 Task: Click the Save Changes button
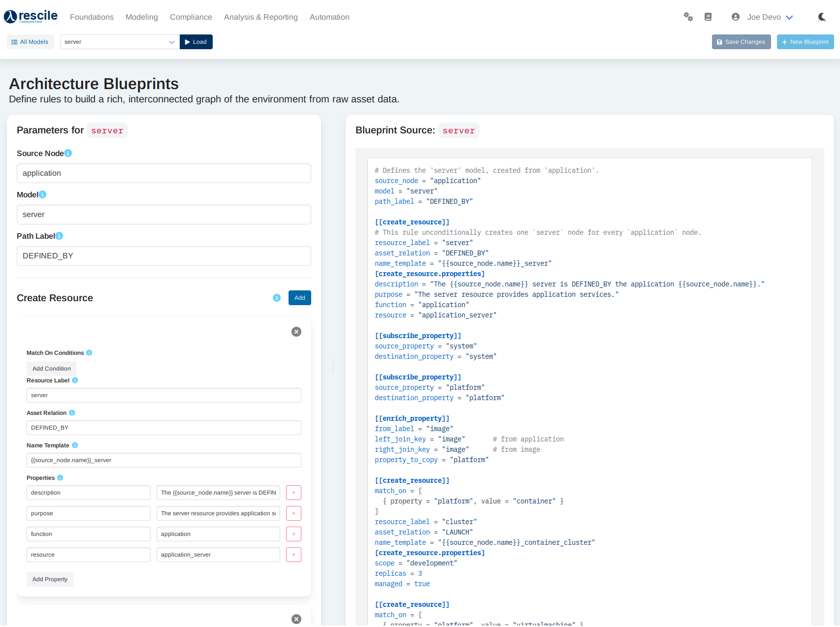click(x=741, y=42)
